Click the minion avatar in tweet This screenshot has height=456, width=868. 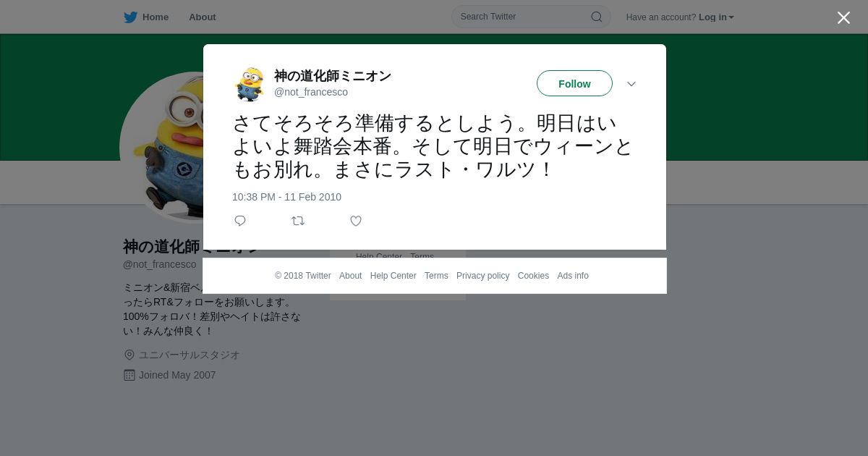coord(250,84)
